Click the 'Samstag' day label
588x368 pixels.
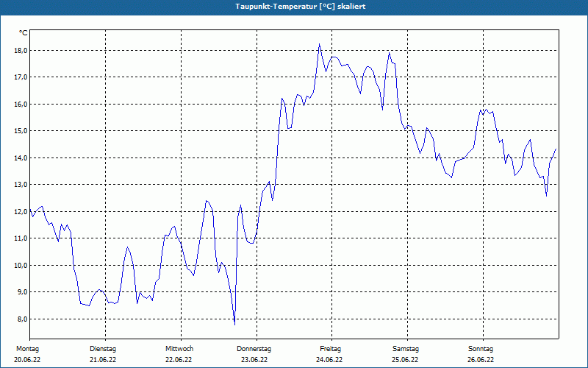coord(406,349)
